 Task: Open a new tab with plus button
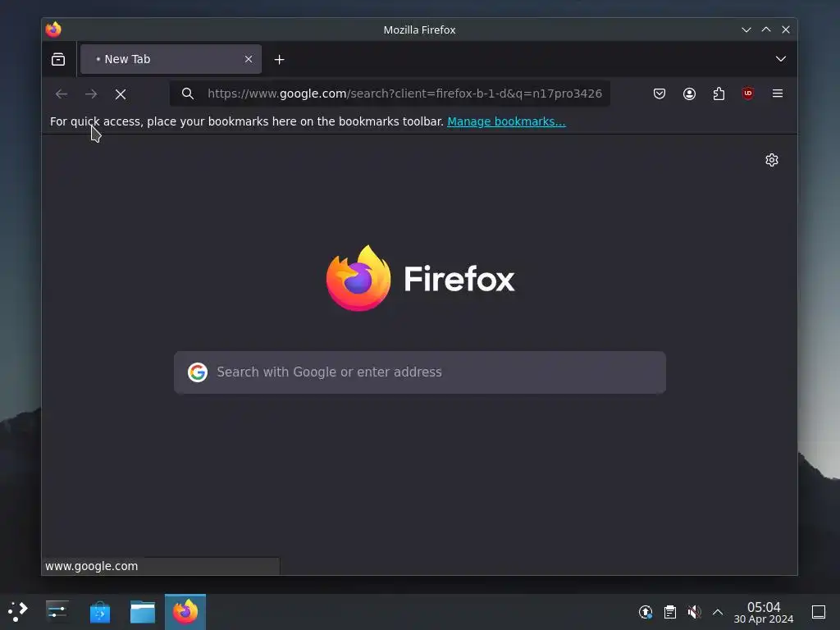[x=279, y=59]
